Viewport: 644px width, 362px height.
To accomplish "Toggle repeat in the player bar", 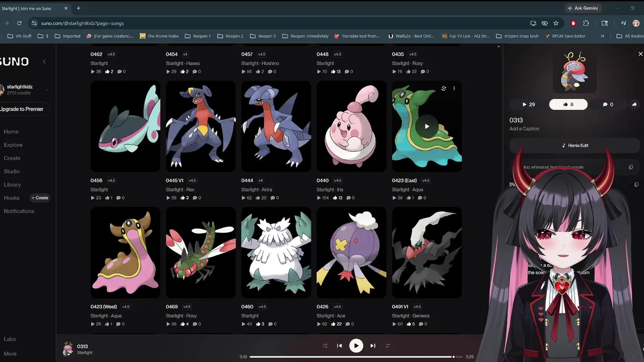I will 387,346.
